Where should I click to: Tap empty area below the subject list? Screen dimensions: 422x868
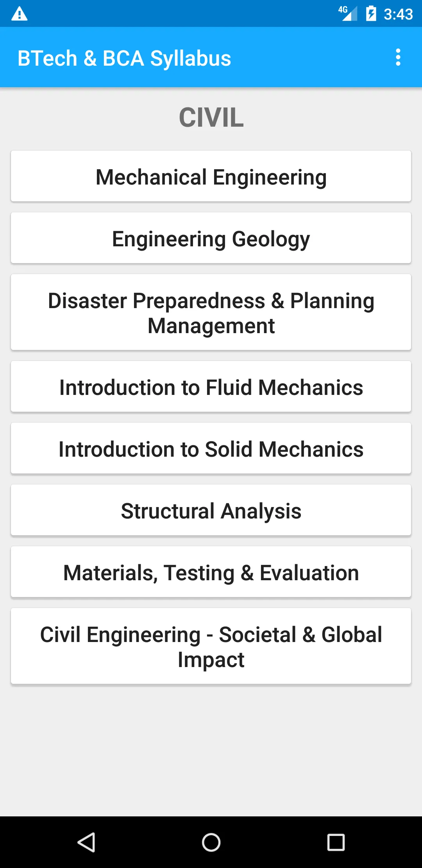211,751
